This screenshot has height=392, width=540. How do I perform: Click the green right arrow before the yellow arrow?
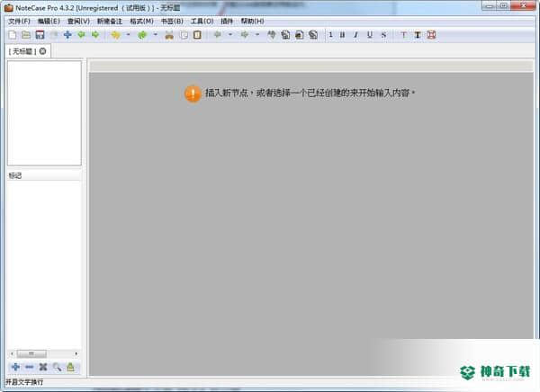coord(95,35)
